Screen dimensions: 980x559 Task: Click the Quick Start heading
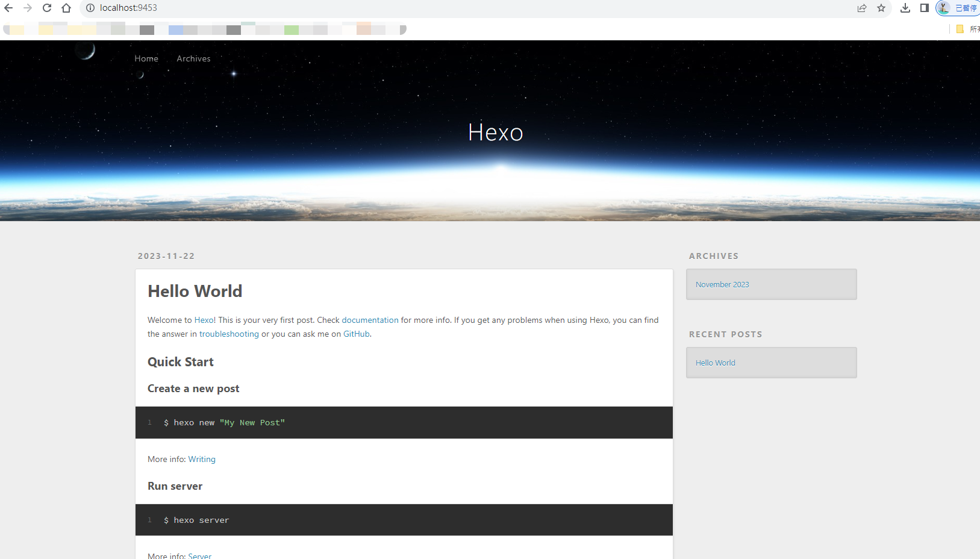(x=181, y=362)
